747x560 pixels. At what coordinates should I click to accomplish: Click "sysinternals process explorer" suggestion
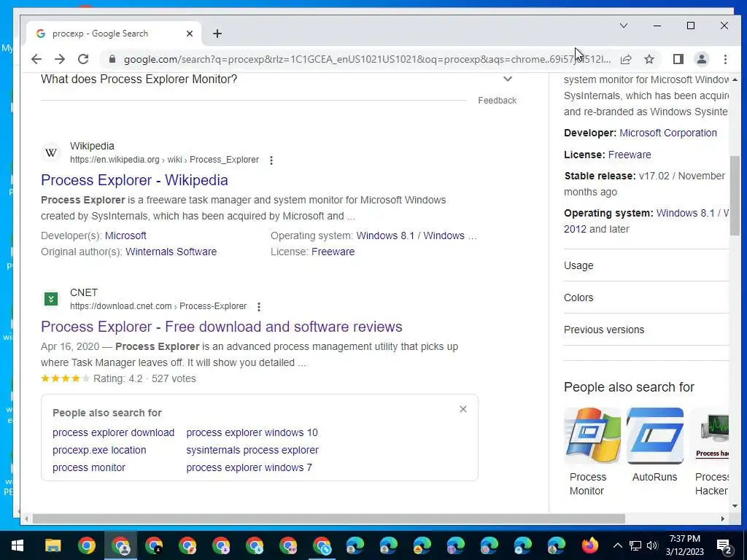coord(252,450)
